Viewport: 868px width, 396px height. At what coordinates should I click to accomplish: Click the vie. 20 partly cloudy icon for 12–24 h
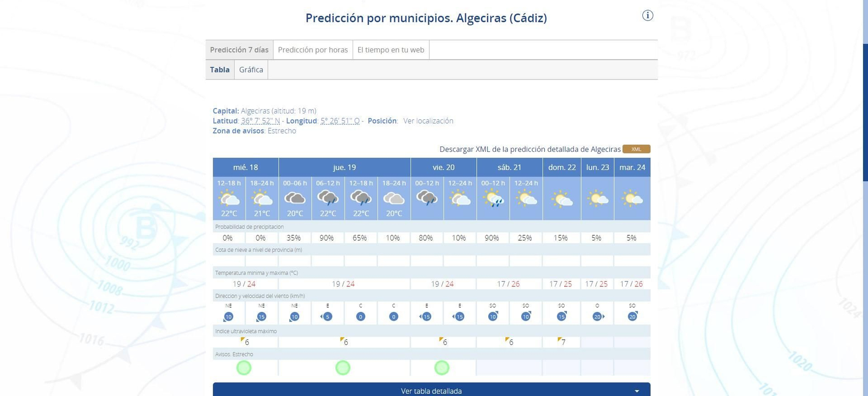[x=461, y=199]
